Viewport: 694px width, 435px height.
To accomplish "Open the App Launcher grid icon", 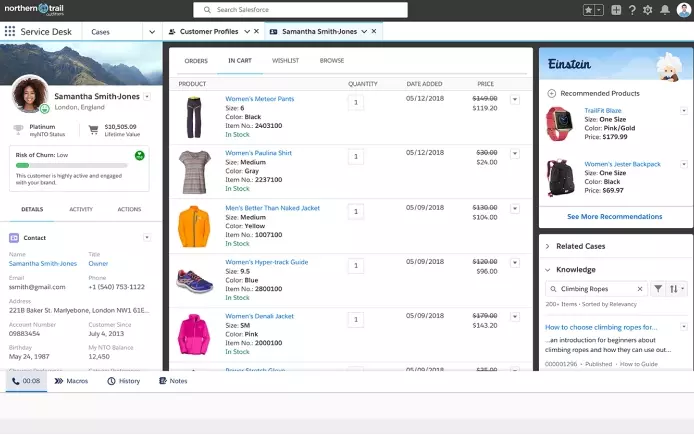I will point(10,31).
